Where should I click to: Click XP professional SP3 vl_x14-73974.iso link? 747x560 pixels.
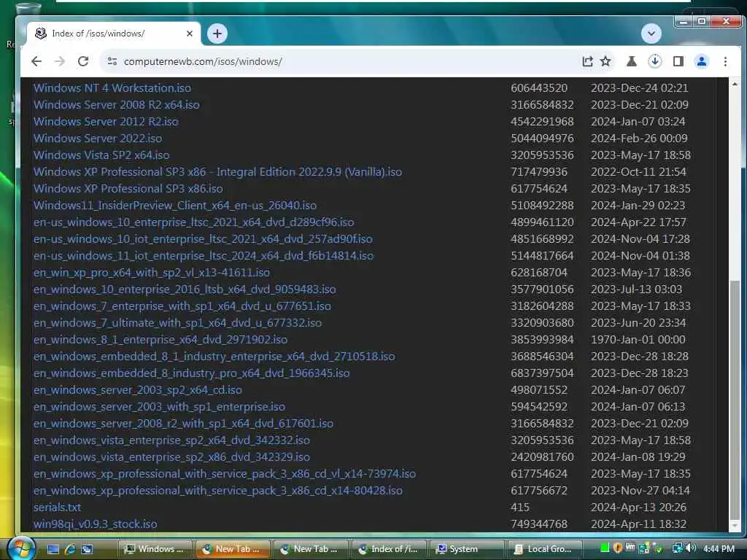click(225, 474)
